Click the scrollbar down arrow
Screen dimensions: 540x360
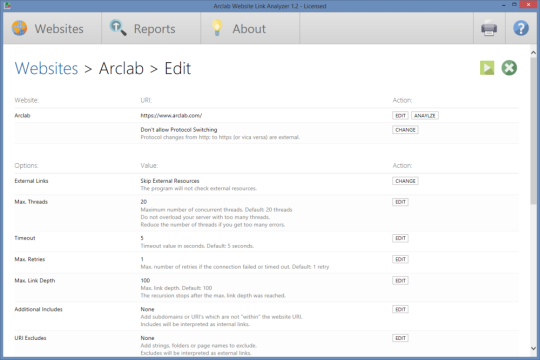[x=533, y=349]
